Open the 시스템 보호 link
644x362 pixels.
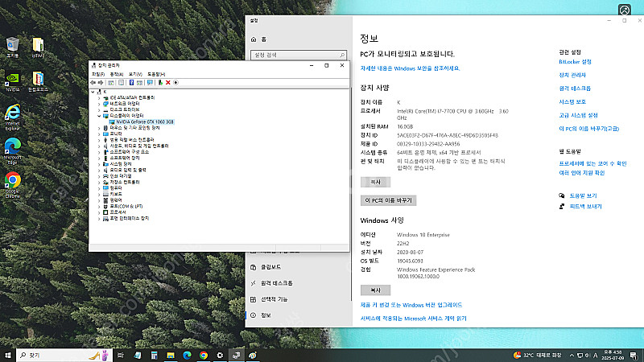(x=572, y=102)
